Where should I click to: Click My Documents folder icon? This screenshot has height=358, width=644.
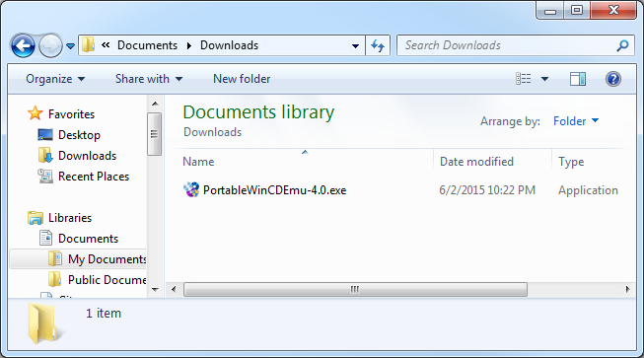pyautogui.click(x=54, y=258)
